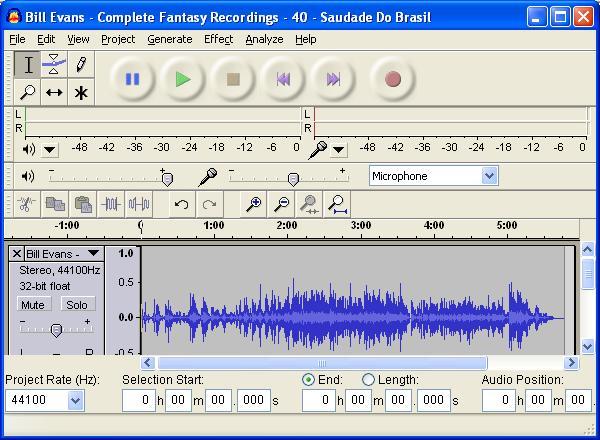Screen dimensions: 600x440
Task: Click the Cut scissors icon
Action: pyautogui.click(x=26, y=204)
